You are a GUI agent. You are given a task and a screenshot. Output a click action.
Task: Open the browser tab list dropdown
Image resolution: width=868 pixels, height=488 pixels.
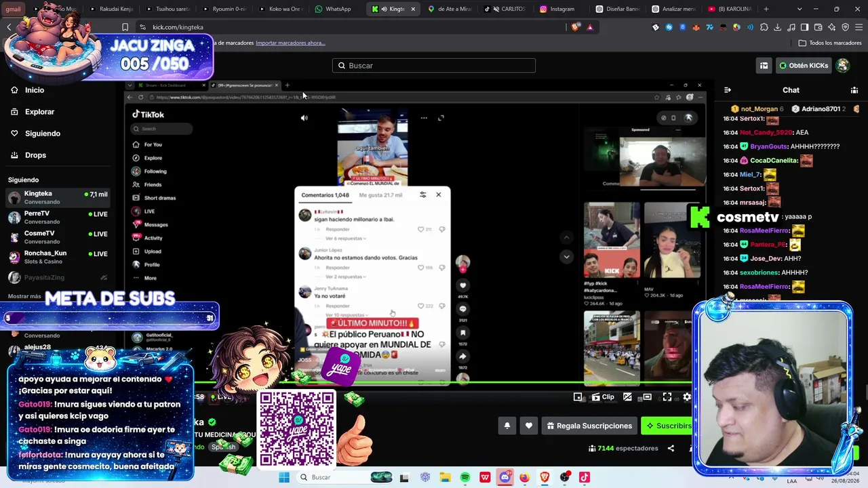point(800,9)
